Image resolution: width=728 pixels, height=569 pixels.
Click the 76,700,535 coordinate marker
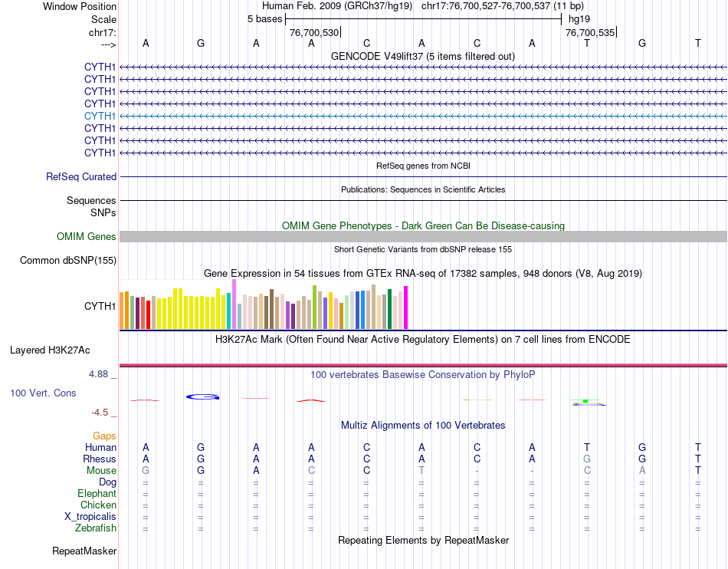tap(590, 32)
